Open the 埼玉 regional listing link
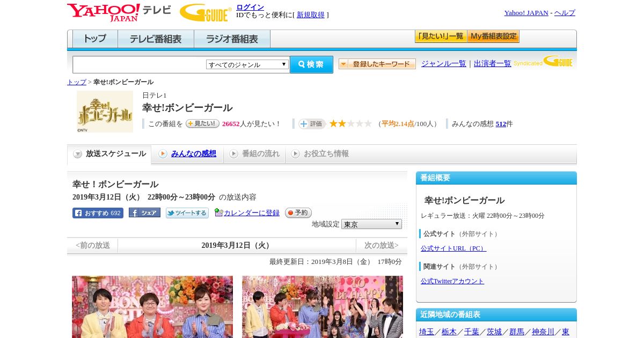644x338 pixels. click(x=427, y=332)
